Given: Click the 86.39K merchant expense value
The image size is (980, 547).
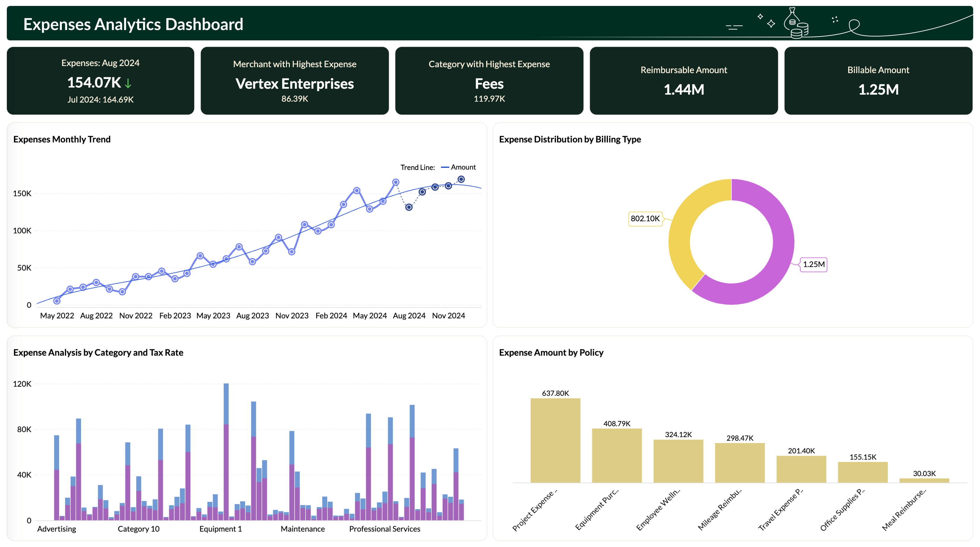Looking at the screenshot, I should pyautogui.click(x=295, y=99).
